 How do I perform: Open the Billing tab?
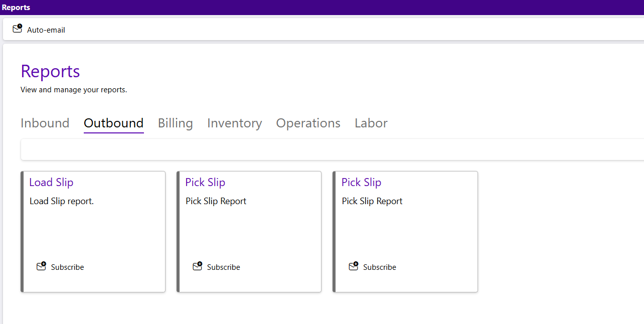click(175, 123)
